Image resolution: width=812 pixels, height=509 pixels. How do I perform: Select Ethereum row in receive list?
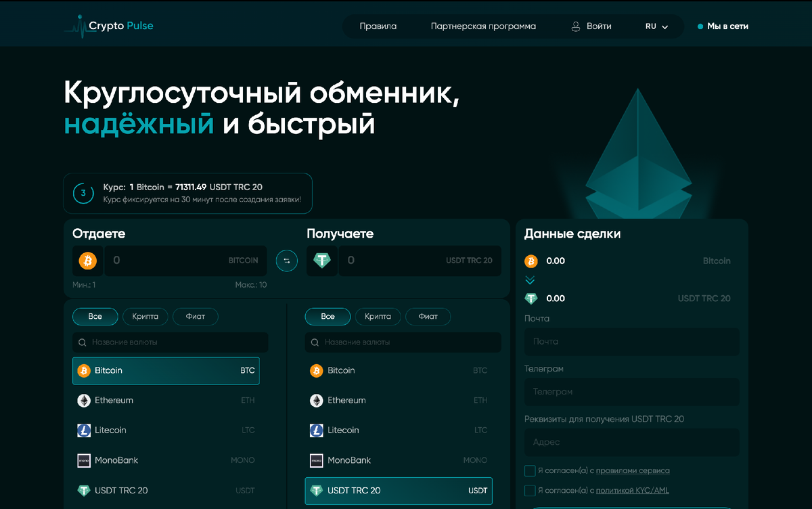(399, 401)
